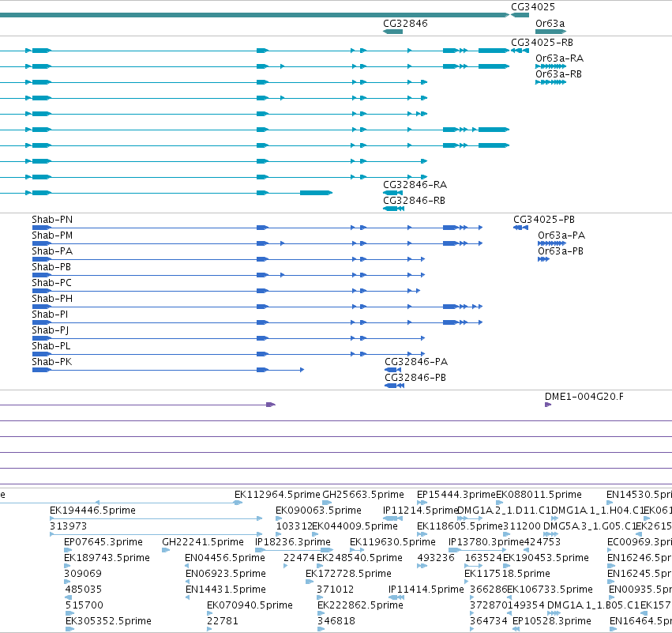Click the IP18236.3prime EST label
This screenshot has width=672, height=633.
pos(293,542)
